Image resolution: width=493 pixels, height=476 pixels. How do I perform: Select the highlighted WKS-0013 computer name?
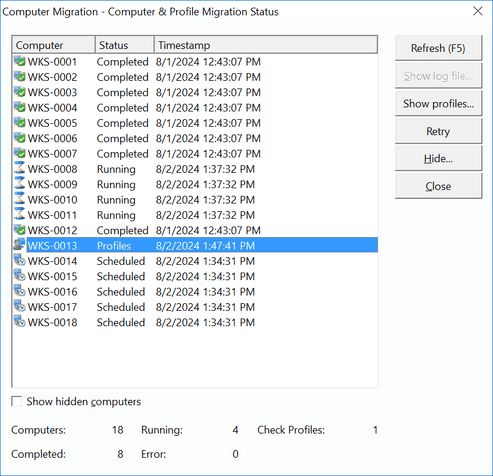(52, 246)
